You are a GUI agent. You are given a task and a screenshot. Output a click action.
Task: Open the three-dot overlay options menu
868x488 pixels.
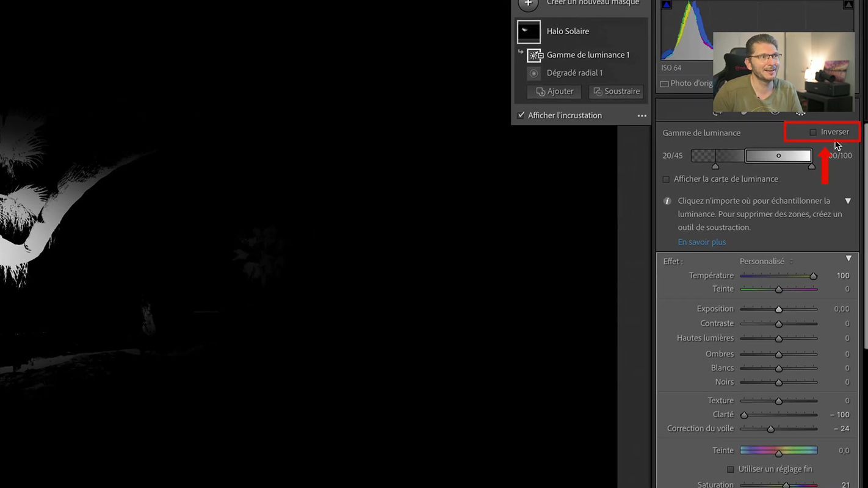click(x=642, y=116)
